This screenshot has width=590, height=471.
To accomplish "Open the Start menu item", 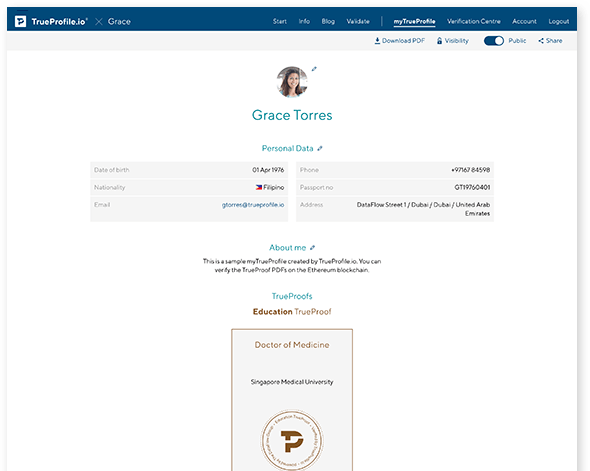I will tap(280, 21).
